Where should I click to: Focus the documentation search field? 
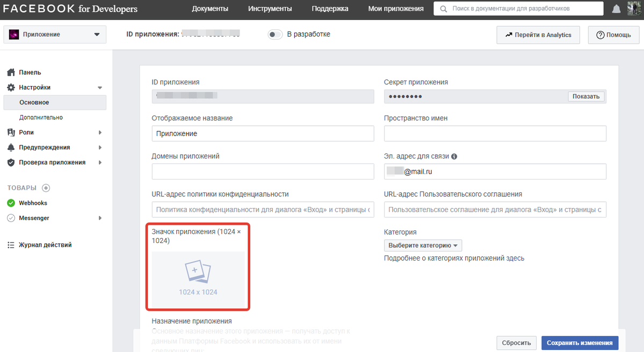click(x=518, y=9)
